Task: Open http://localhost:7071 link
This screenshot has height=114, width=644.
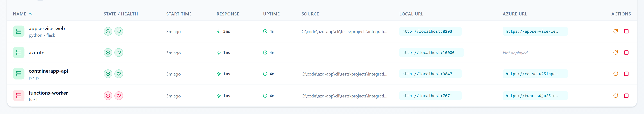Action: [430, 96]
